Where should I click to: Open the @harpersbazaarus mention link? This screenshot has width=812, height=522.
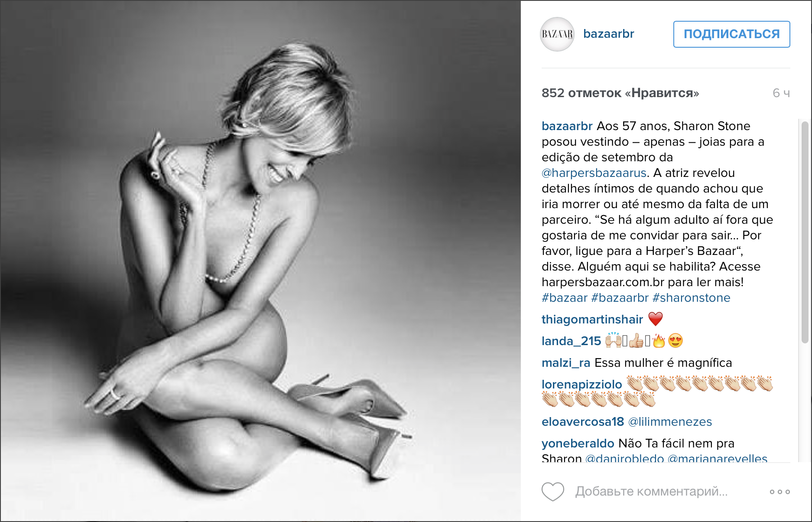point(594,173)
